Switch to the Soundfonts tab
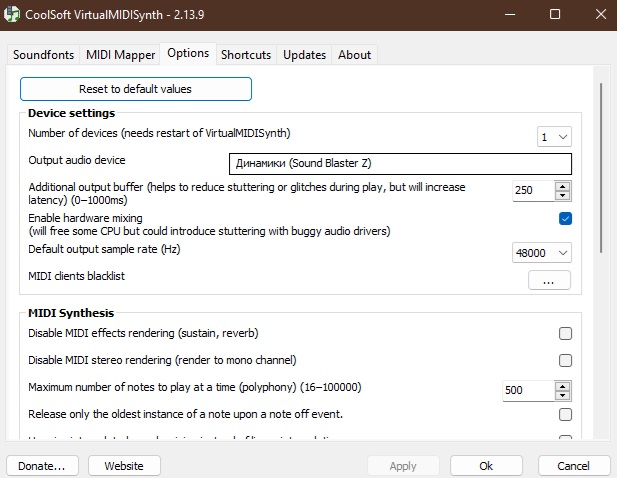Screen dimensions: 617x478 pyautogui.click(x=43, y=55)
